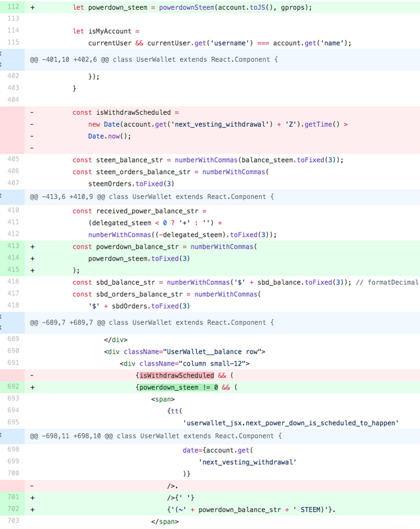The width and height of the screenshot is (420, 529).
Task: Click line number 703
Action: click(x=12, y=521)
